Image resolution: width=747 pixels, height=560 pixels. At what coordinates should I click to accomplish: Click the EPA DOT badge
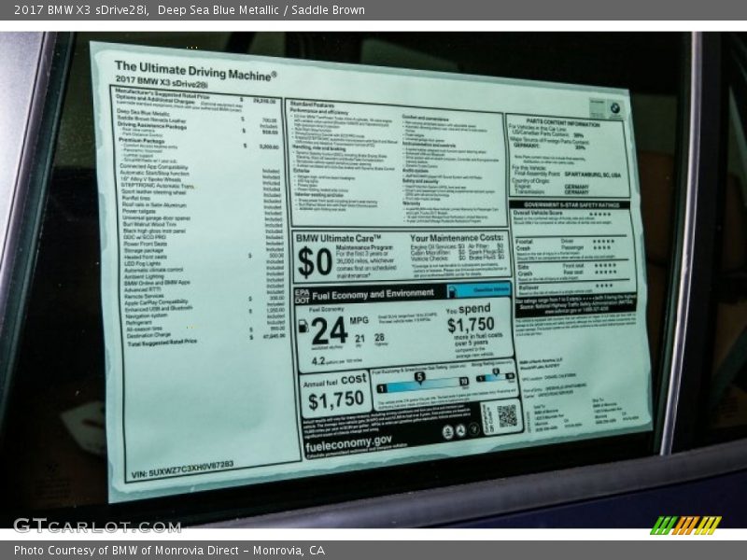302,296
